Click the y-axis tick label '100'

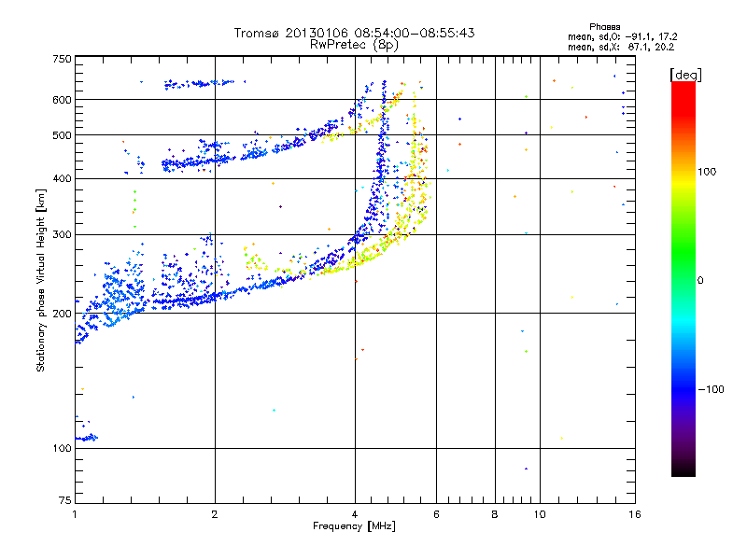coord(62,448)
